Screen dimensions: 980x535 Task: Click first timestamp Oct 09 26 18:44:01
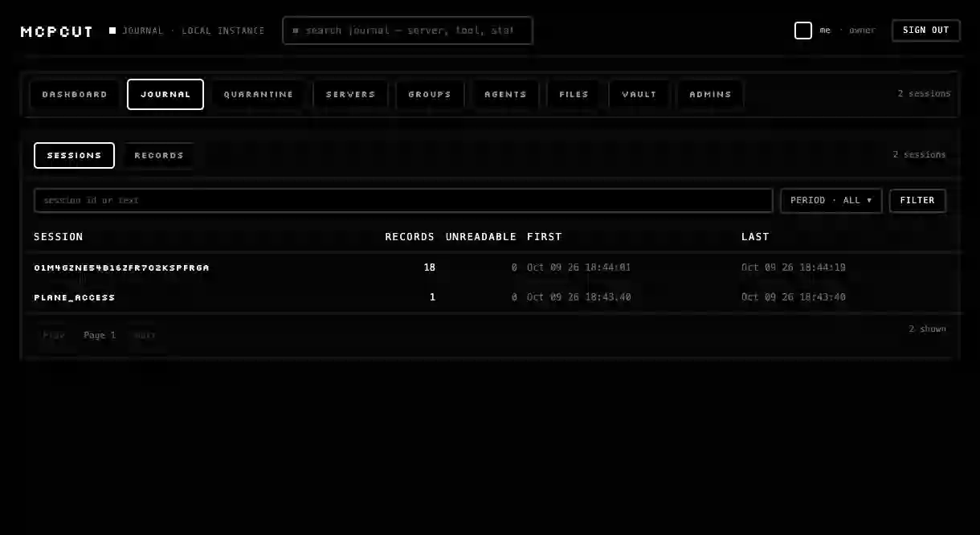pos(579,267)
